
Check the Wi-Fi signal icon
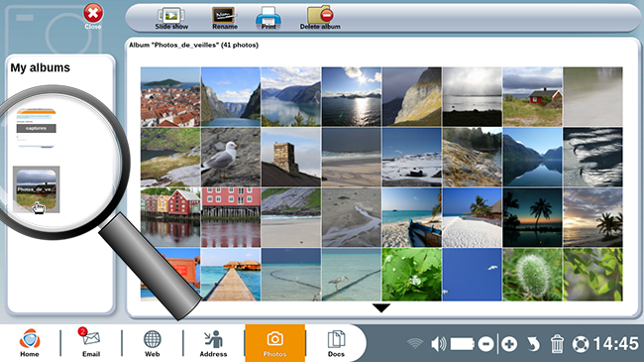click(415, 343)
